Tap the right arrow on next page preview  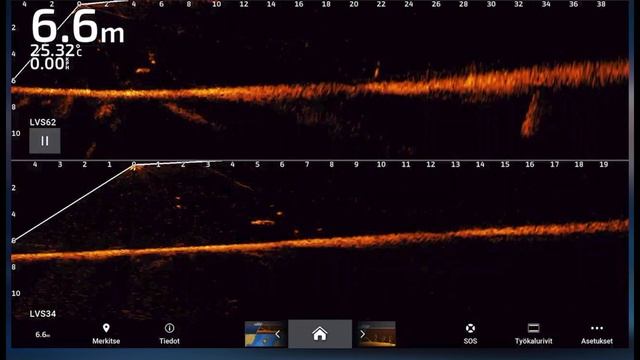(x=362, y=334)
